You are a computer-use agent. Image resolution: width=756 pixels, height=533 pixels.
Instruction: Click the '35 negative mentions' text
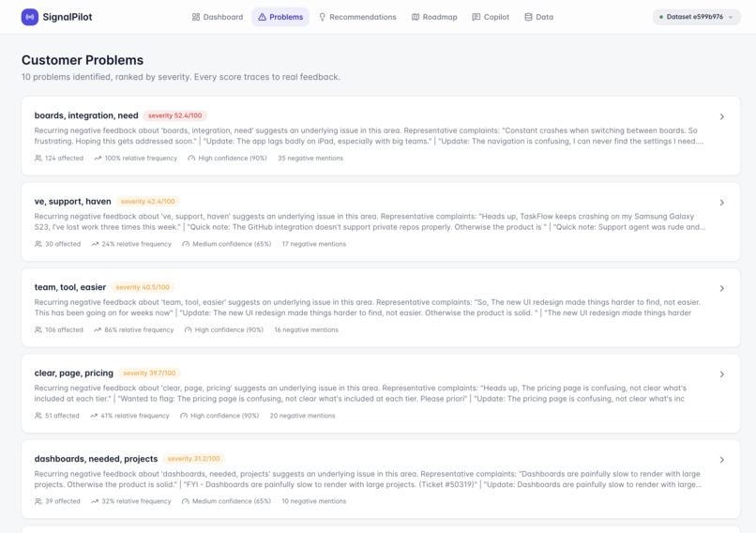[310, 159]
